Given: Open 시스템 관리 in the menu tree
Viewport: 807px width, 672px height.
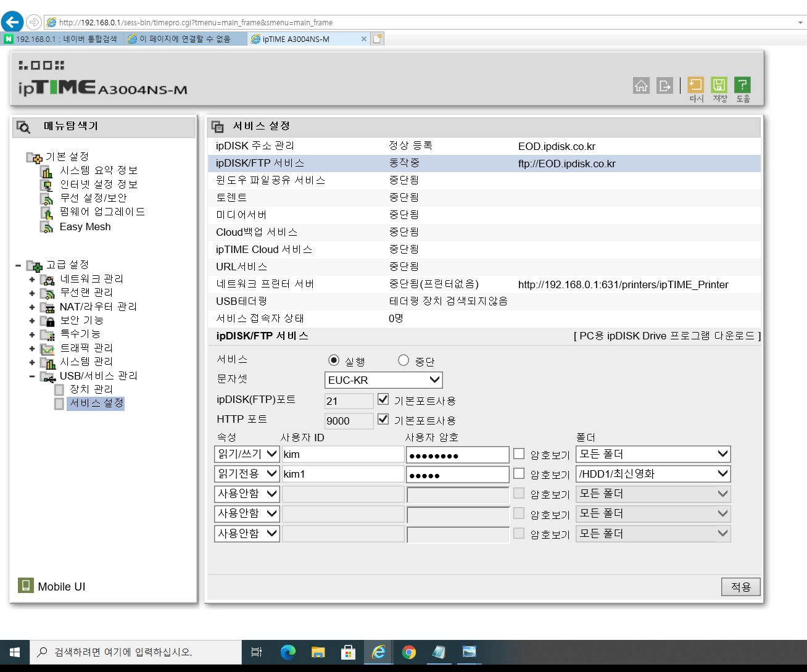Looking at the screenshot, I should [x=86, y=362].
